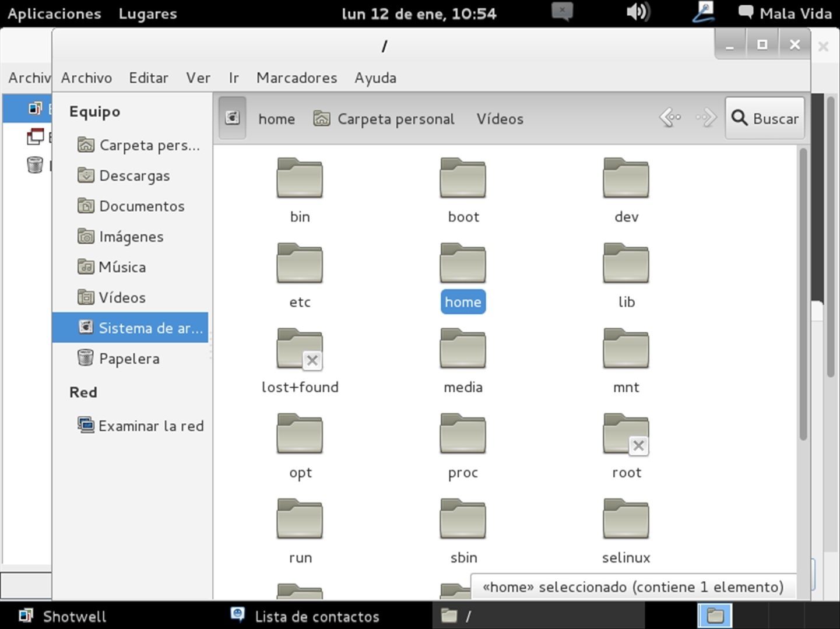The width and height of the screenshot is (840, 629).
Task: Go forward with the right arrow
Action: 706,118
